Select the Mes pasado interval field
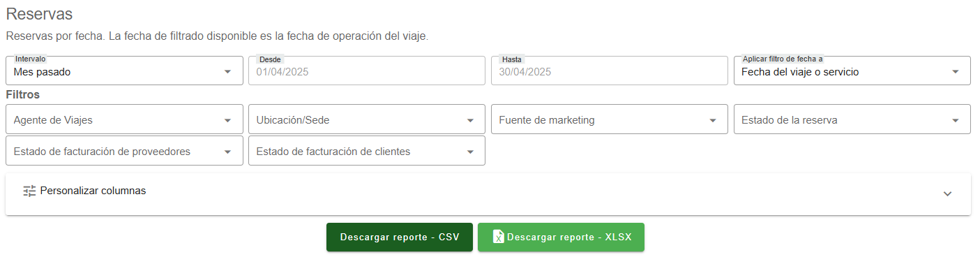This screenshot has width=980, height=271. [124, 71]
